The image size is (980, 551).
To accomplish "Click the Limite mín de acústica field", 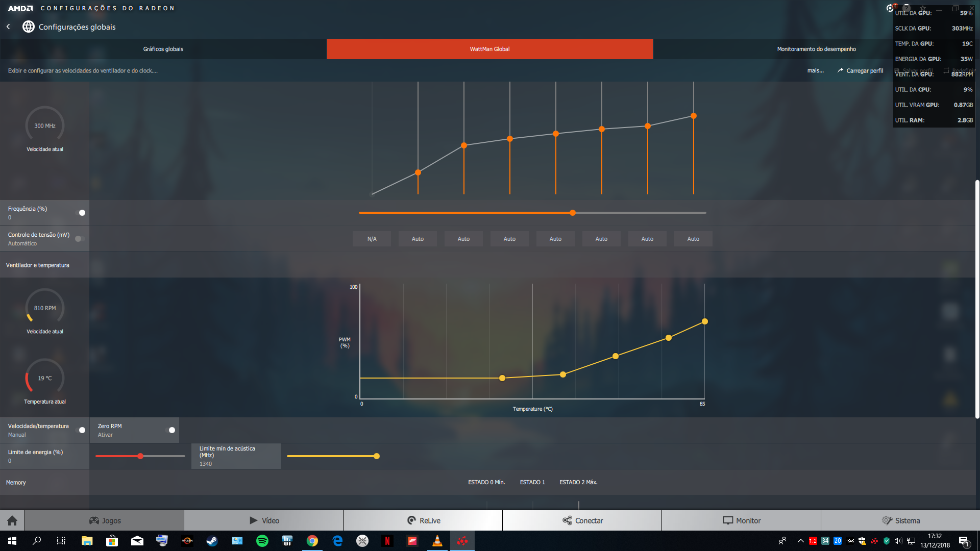I will tap(236, 456).
